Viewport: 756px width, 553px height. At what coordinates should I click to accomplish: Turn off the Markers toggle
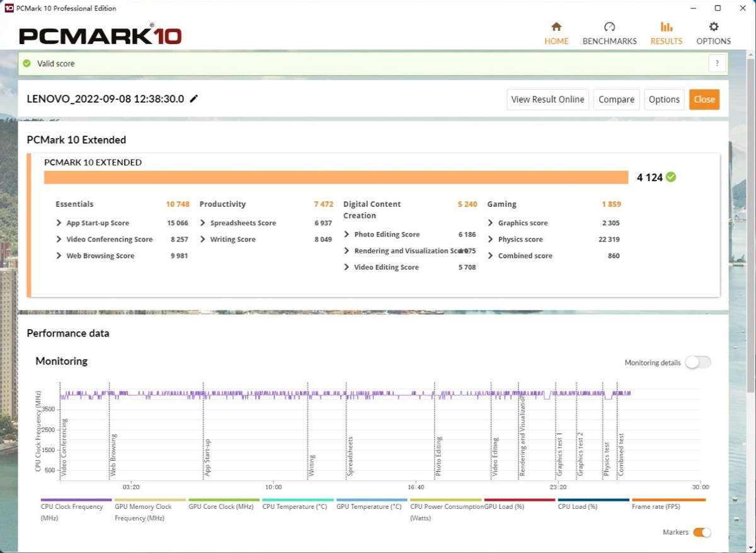click(702, 532)
